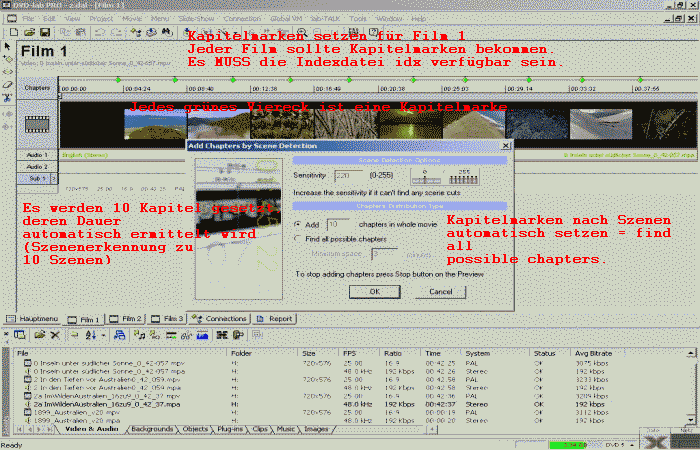The width and height of the screenshot is (700, 450).
Task: Click the filmstrip icon beside the video track
Action: pyautogui.click(x=37, y=123)
